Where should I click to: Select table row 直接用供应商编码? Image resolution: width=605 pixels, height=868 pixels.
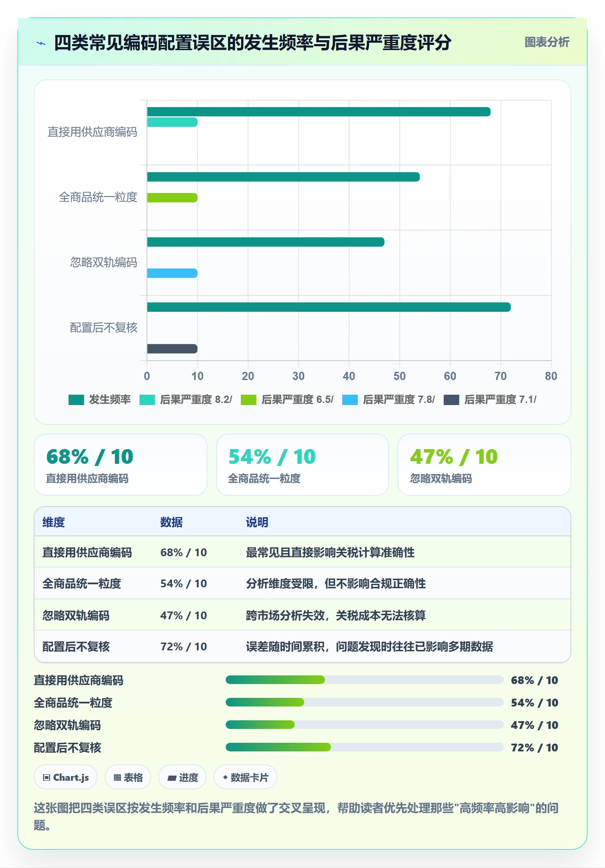(302, 552)
